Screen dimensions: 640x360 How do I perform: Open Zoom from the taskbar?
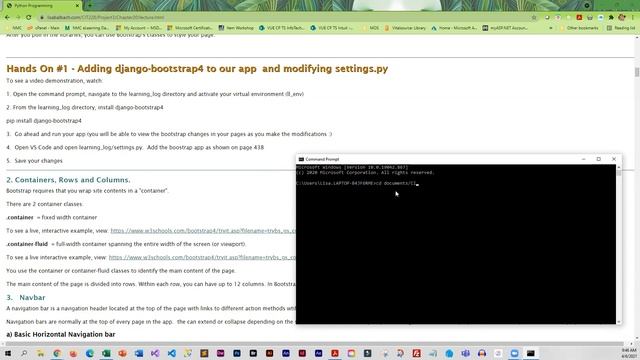point(514,353)
